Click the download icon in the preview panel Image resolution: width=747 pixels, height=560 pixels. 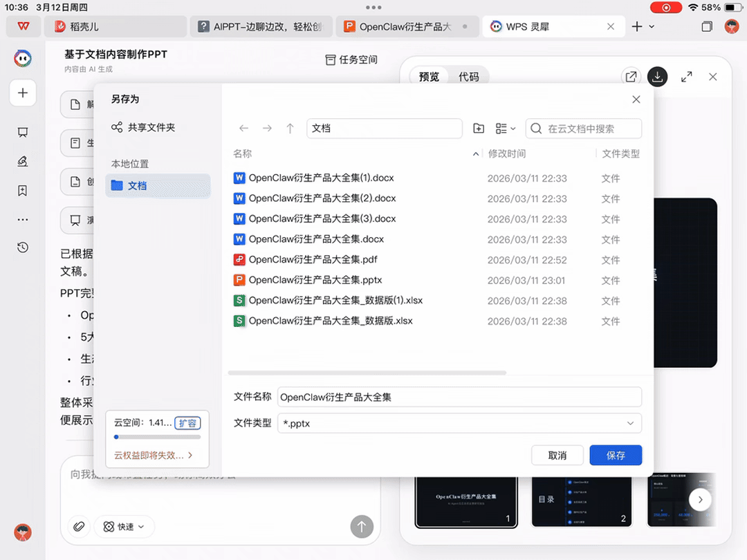coord(658,77)
